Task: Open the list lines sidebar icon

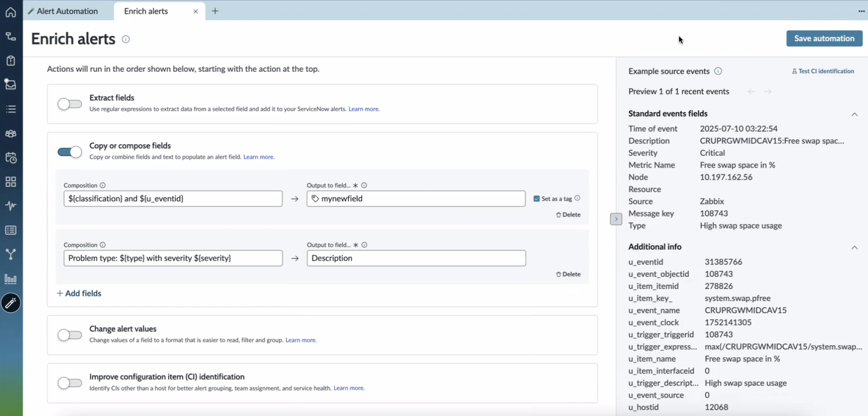Action: tap(11, 109)
